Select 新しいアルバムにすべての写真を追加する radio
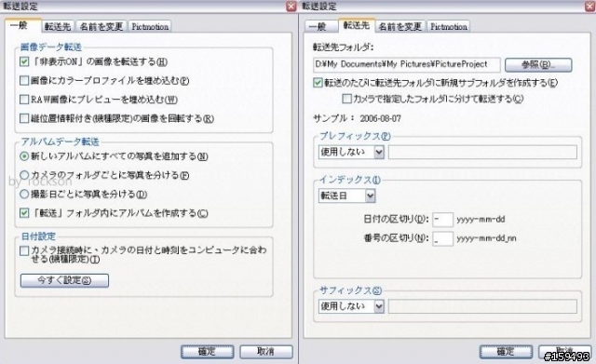This screenshot has width=596, height=364. tap(24, 156)
